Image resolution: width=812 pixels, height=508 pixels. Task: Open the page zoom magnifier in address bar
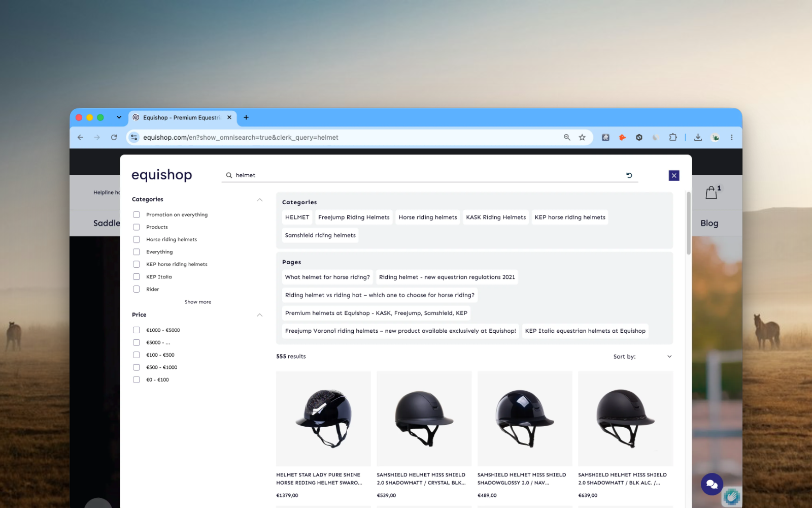567,137
